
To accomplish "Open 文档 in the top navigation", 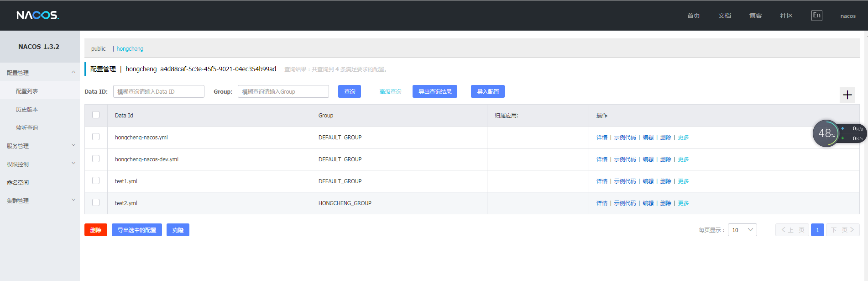I will point(724,16).
